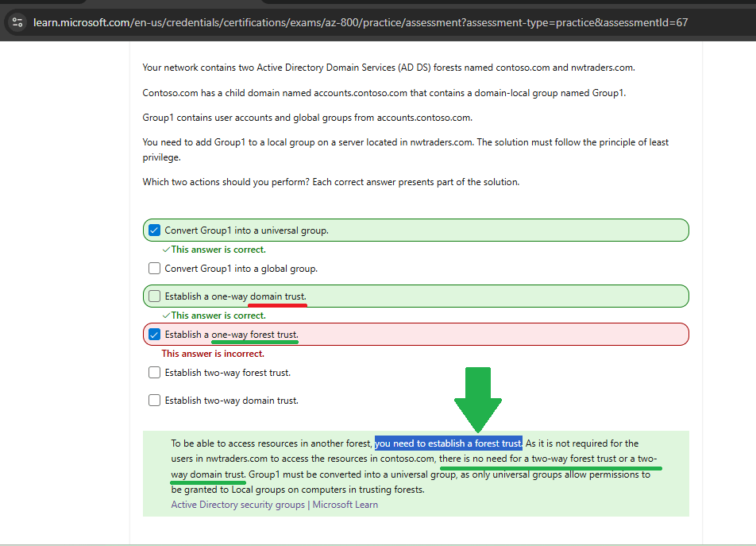Open the site information icon in address bar
Screen dimensions: 756x546
tap(17, 22)
